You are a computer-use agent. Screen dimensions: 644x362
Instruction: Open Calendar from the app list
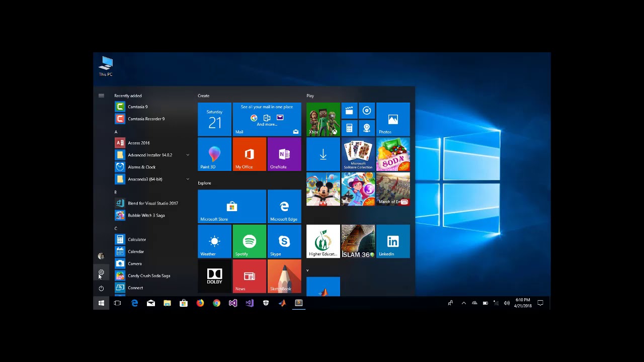[x=153, y=251]
